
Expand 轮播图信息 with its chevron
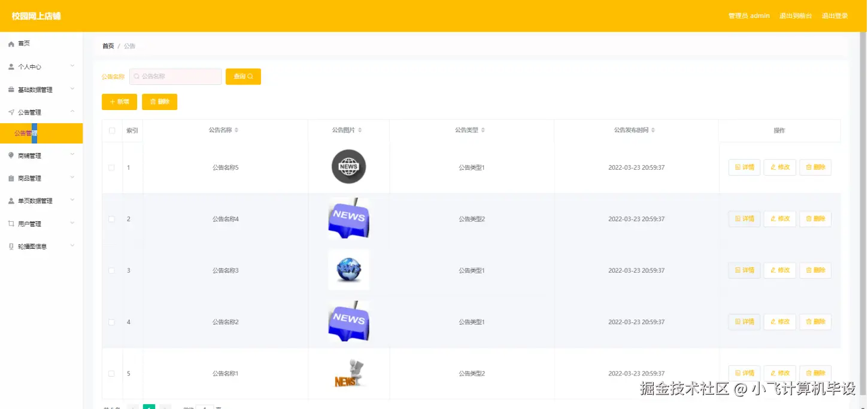coord(72,245)
